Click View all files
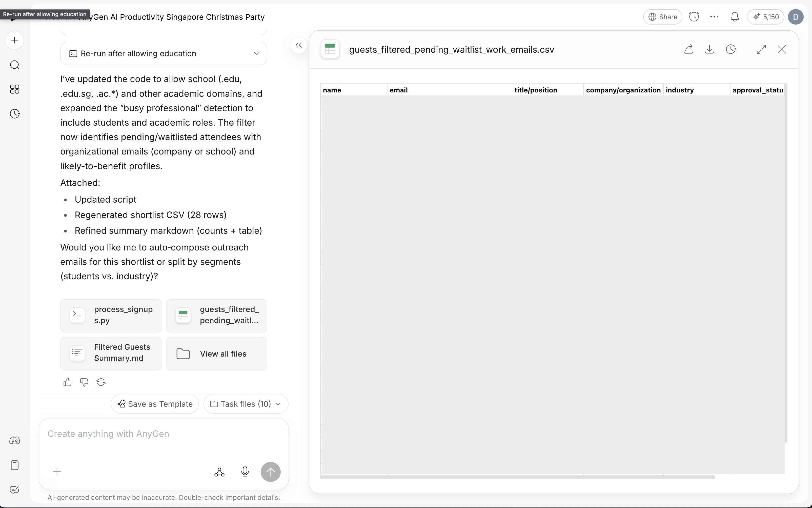This screenshot has height=508, width=812. pyautogui.click(x=217, y=354)
